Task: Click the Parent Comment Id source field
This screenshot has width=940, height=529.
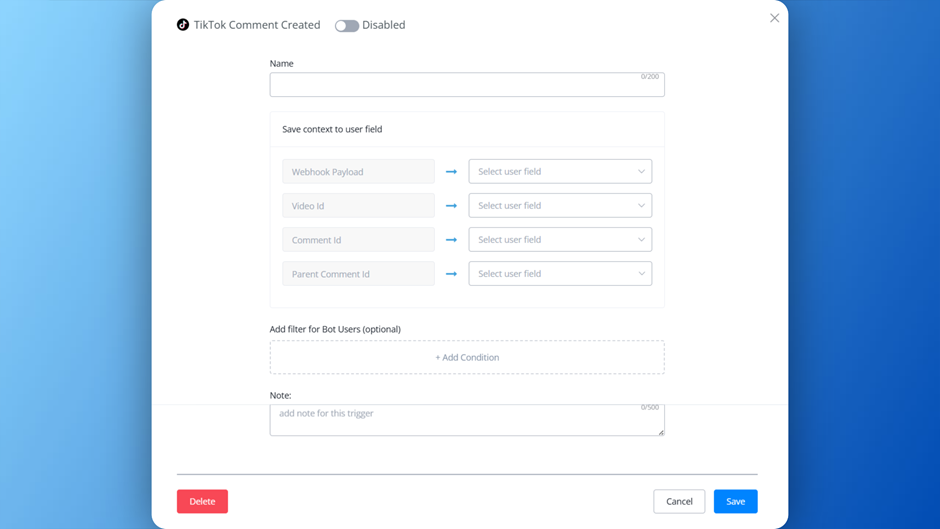Action: tap(358, 274)
